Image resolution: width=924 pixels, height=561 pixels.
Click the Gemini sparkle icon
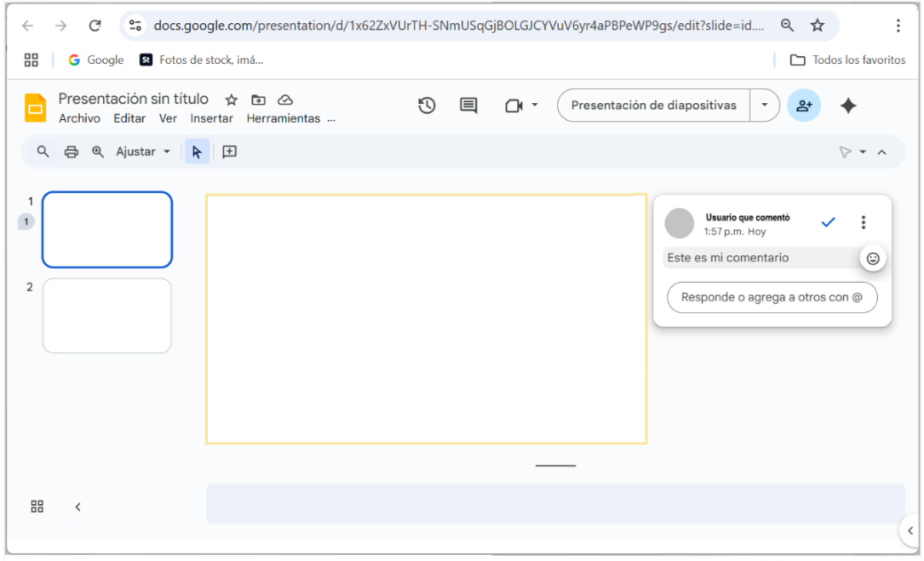point(848,106)
